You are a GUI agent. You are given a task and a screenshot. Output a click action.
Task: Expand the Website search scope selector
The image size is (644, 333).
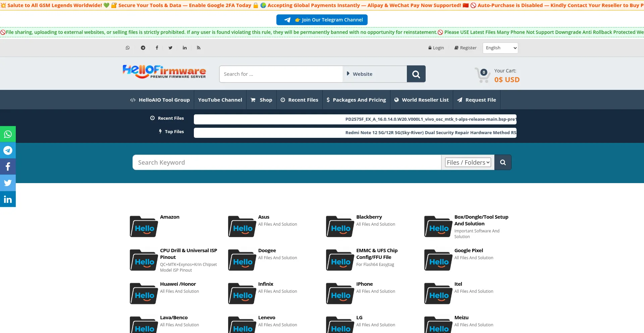coord(375,74)
